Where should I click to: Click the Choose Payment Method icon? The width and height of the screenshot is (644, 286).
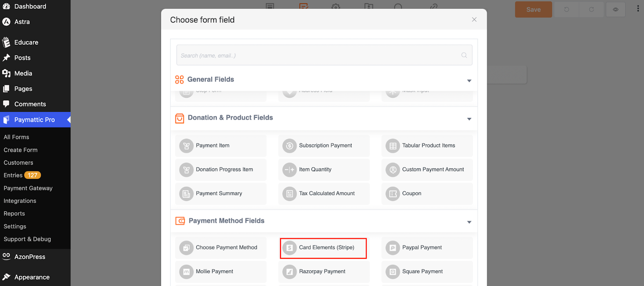(186, 248)
